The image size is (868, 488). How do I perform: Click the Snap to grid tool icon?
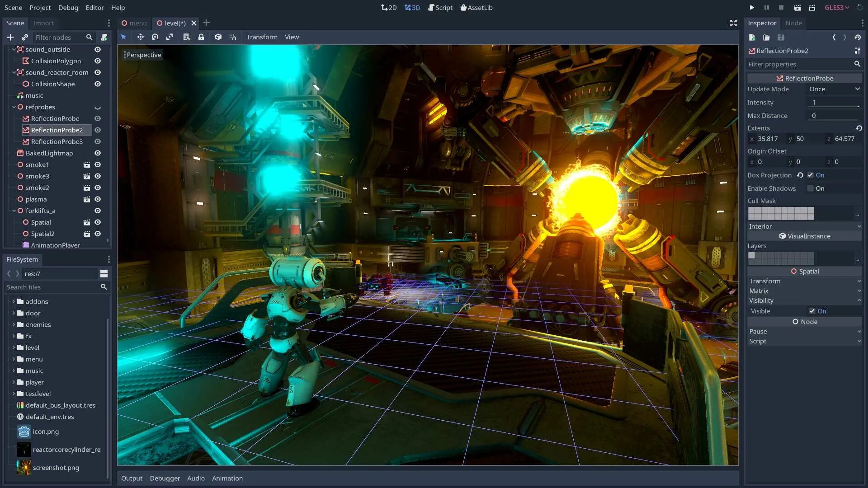(233, 37)
